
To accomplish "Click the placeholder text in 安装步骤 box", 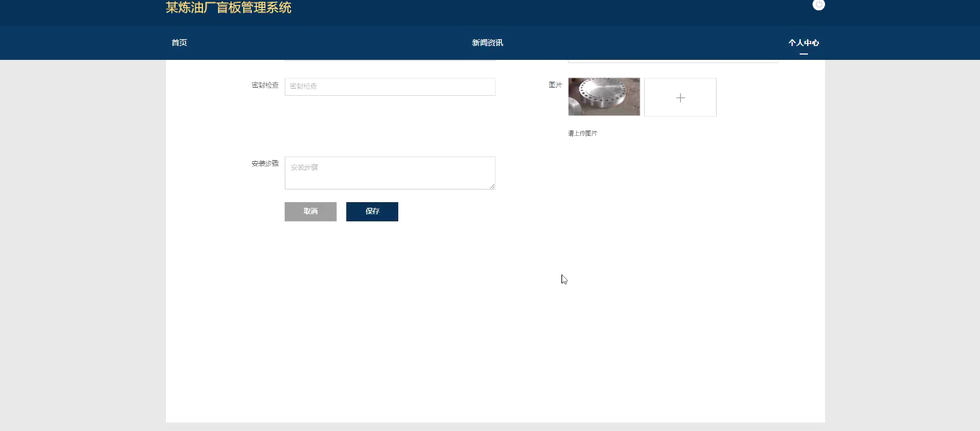I will pos(304,167).
